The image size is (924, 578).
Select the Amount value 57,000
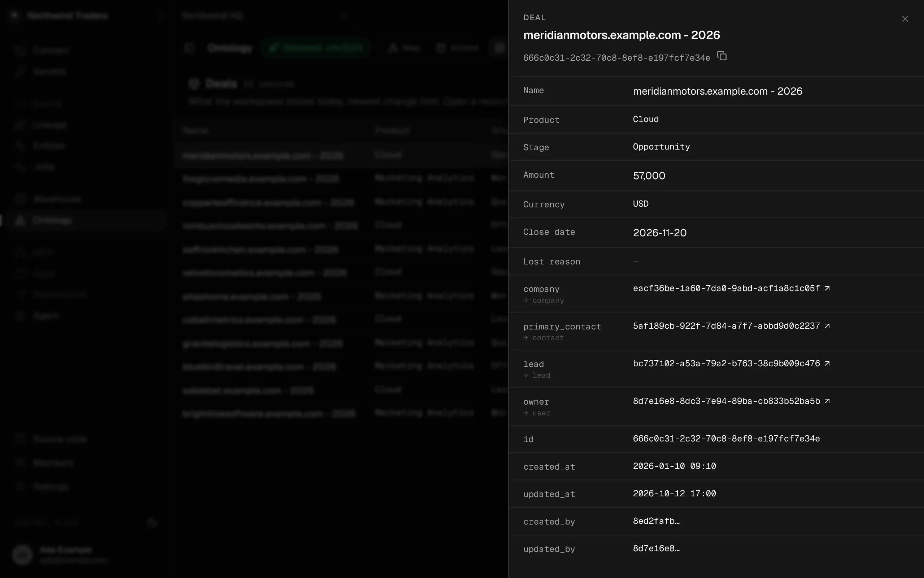[x=649, y=176]
